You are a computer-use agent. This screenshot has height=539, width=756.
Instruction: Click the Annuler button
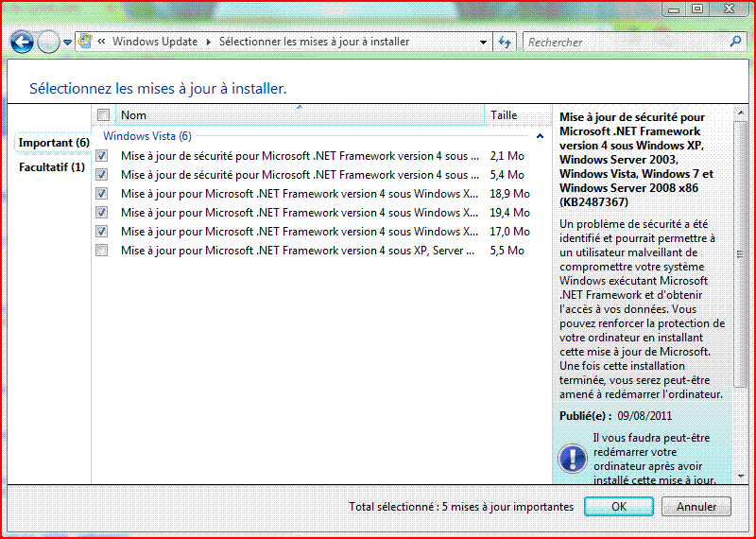tap(696, 506)
